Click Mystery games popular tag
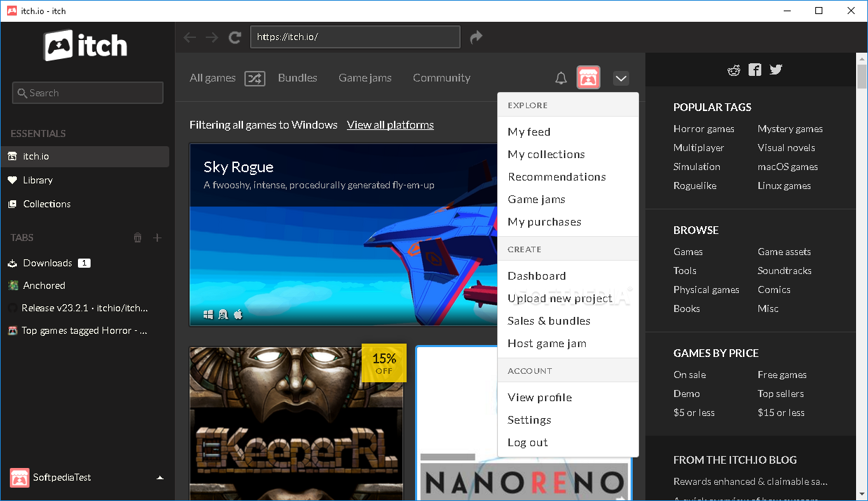This screenshot has width=868, height=501. [790, 129]
